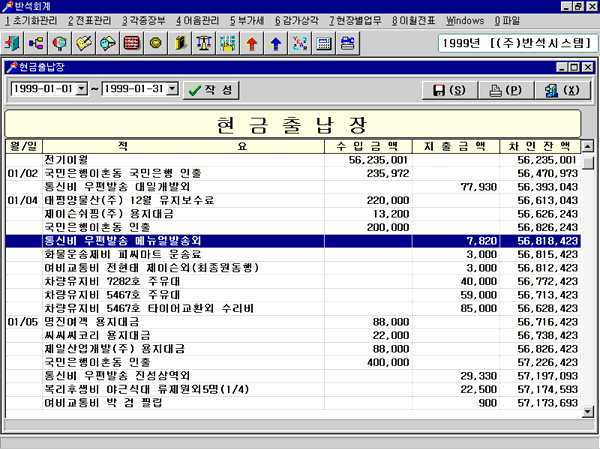The height and width of the screenshot is (450, 600).
Task: Open the notebook with pen icon
Action: (84, 43)
